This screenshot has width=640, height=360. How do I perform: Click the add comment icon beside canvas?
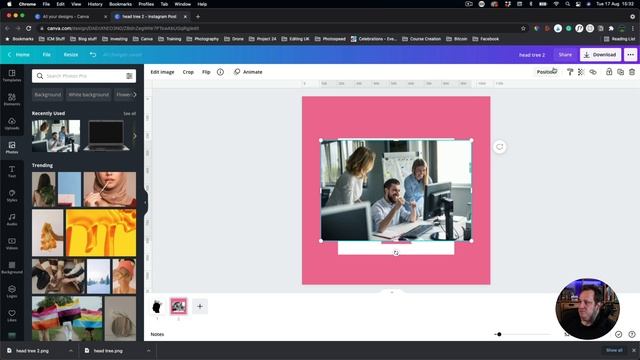click(500, 147)
